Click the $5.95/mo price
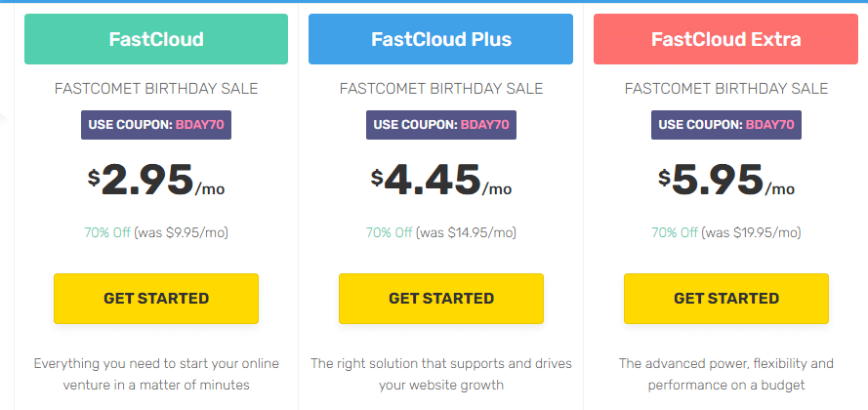 click(726, 180)
